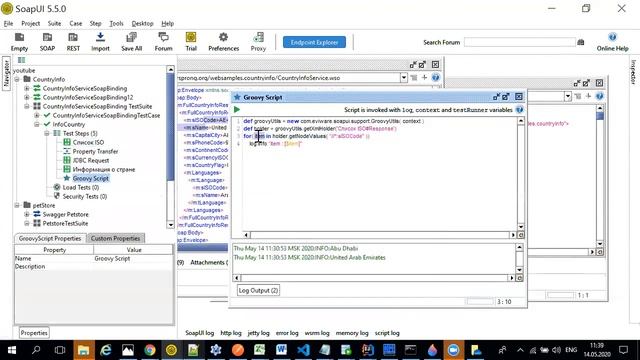Open Chrome from the taskbar
Screen dimensions: 640x360
pos(150,350)
